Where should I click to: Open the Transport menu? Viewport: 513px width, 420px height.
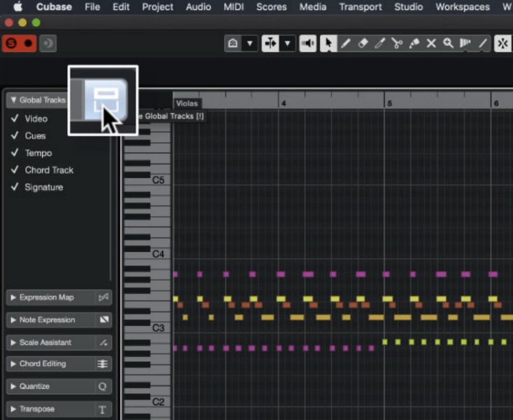[x=360, y=7]
